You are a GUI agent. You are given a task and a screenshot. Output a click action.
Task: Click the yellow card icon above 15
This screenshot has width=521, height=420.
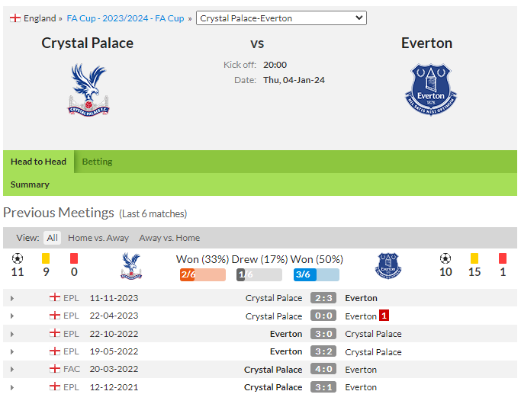(474, 258)
